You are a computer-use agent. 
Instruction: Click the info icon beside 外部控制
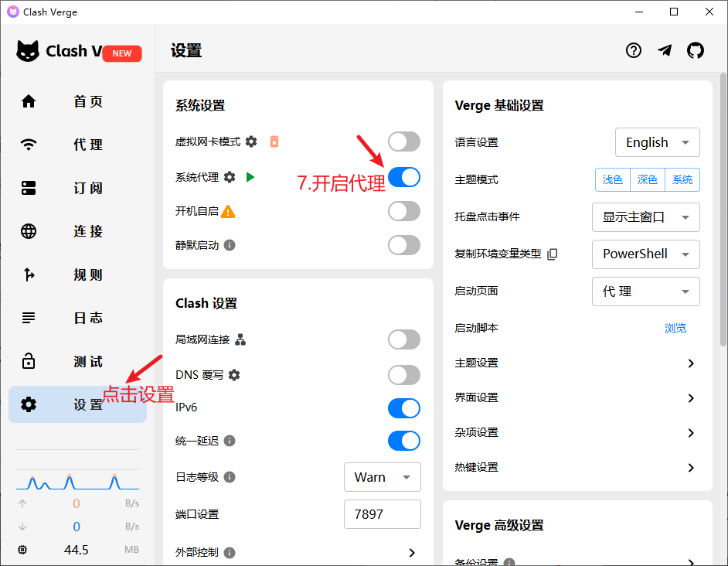[230, 553]
